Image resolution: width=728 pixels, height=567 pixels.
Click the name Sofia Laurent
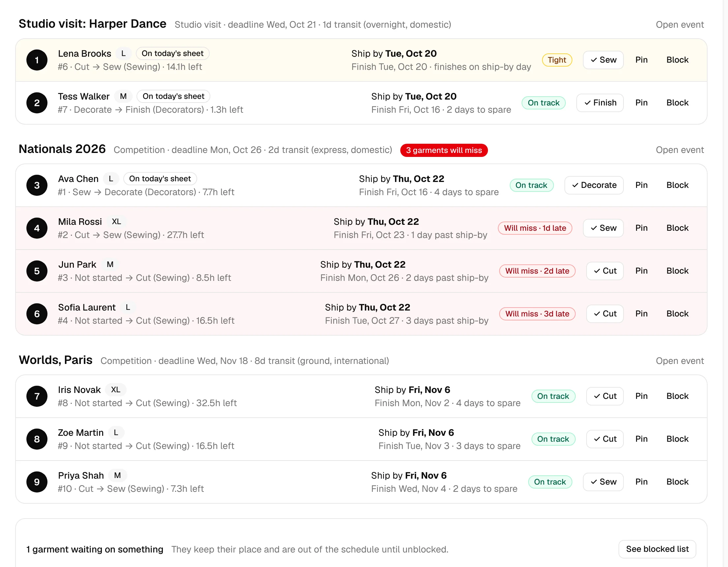click(87, 307)
